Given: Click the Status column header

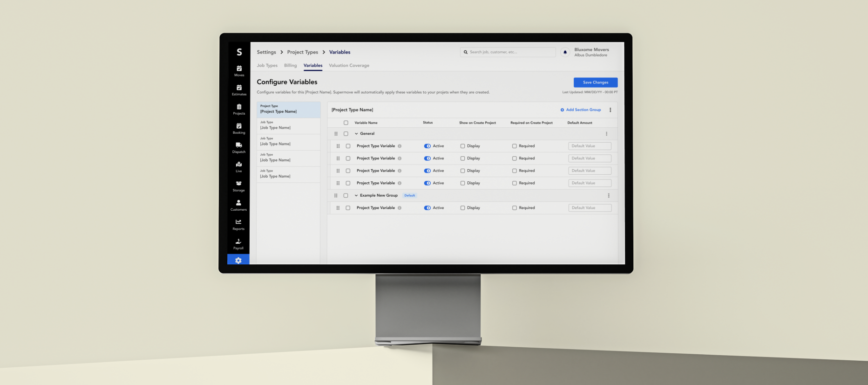Looking at the screenshot, I should point(427,123).
